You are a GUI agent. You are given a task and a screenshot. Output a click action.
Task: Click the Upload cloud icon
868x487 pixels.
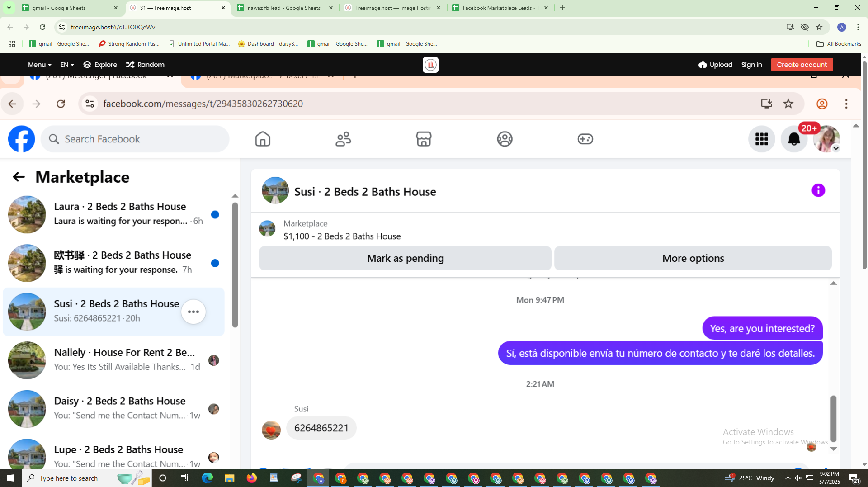click(702, 65)
